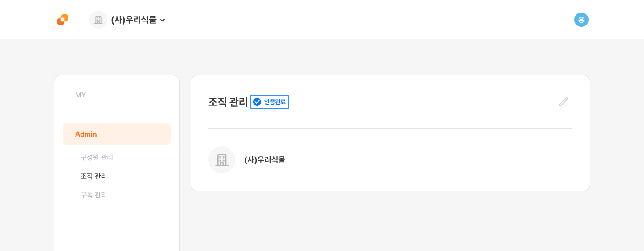
Task: Go to 구성원 관리 in the sidebar
Action: click(97, 157)
